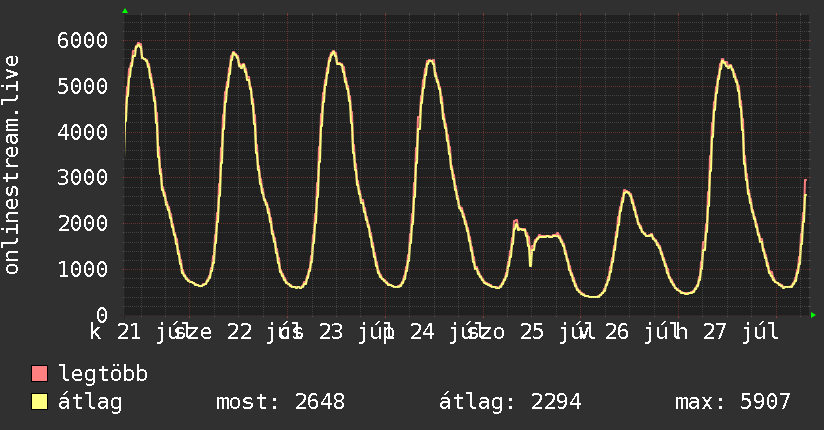Select the most: 2648 statistic
This screenshot has width=824, height=430.
click(x=281, y=402)
